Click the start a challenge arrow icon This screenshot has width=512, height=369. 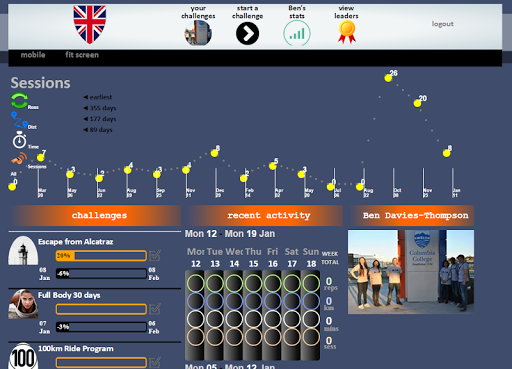[247, 34]
